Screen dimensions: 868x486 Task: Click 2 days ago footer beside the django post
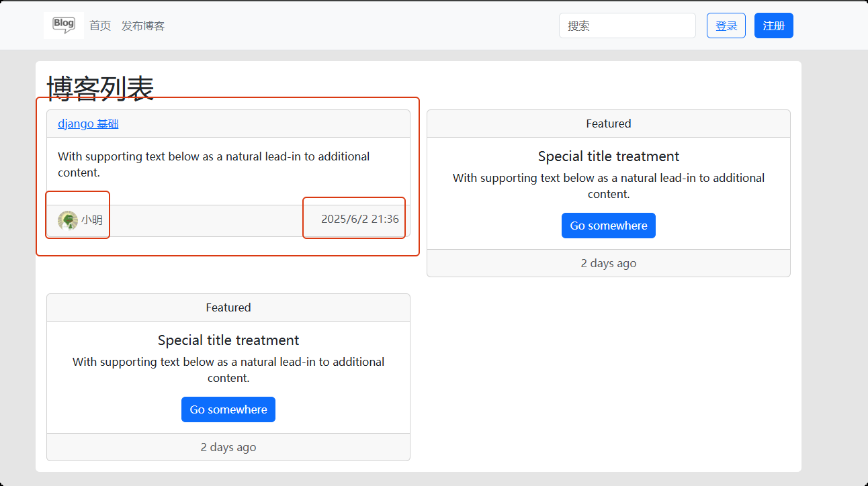[608, 263]
